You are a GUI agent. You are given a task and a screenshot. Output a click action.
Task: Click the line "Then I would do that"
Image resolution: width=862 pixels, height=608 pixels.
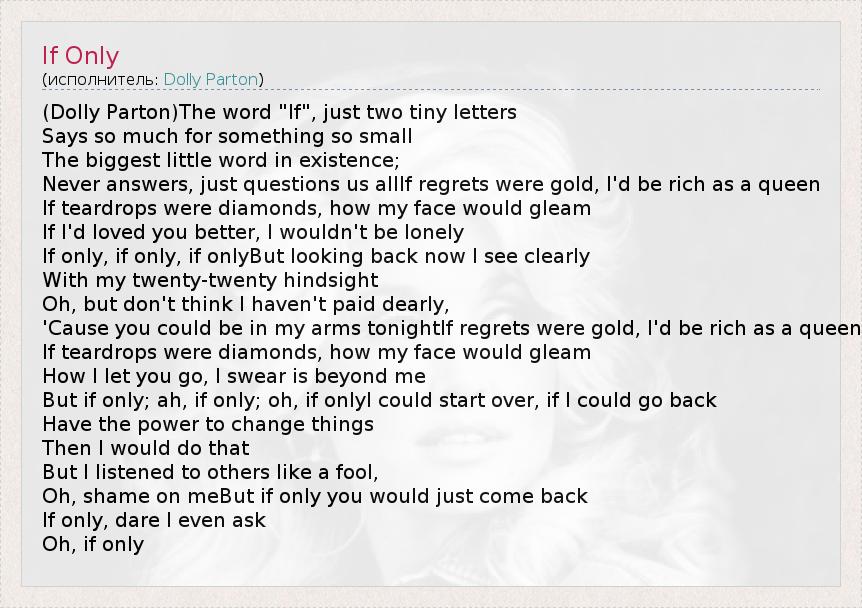[x=145, y=448]
